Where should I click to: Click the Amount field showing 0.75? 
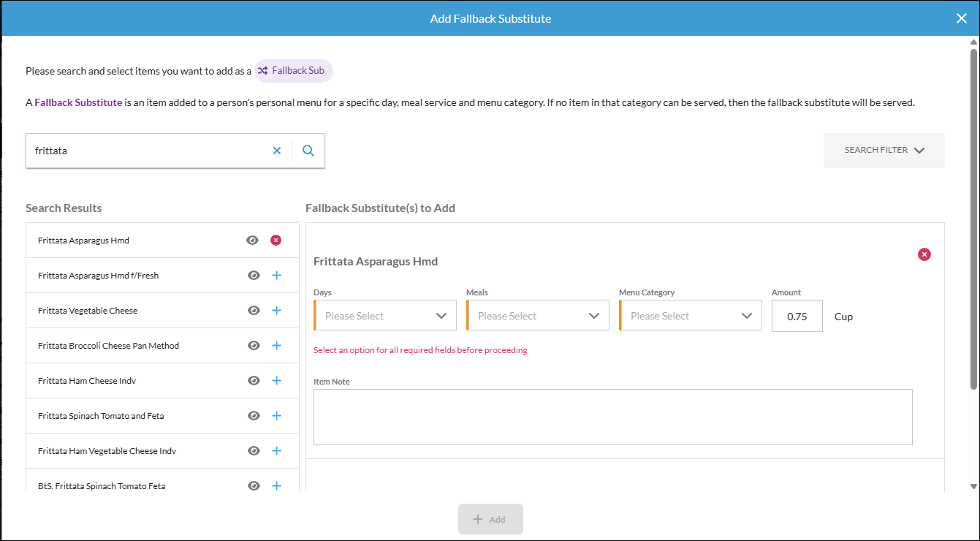click(x=797, y=316)
